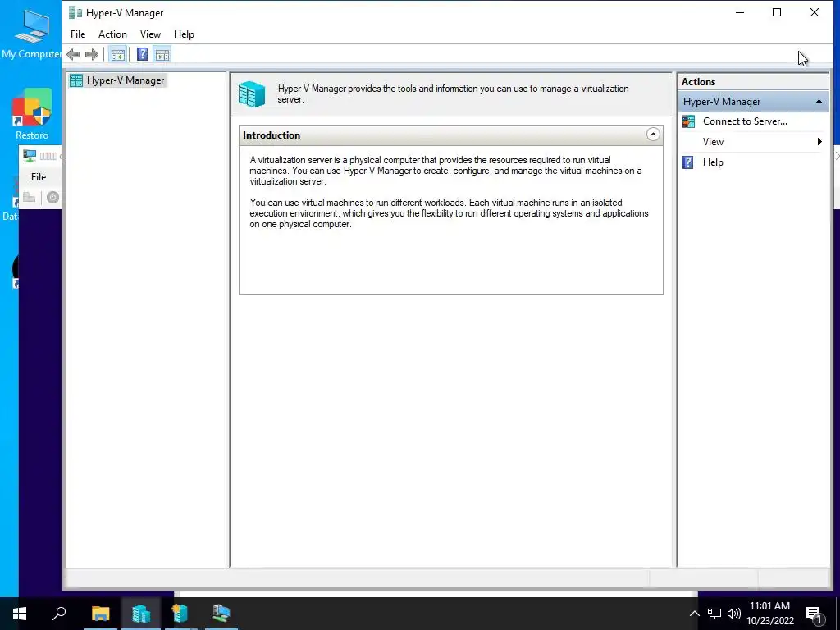The image size is (840, 630).
Task: Open the clock and date flyout
Action: [x=769, y=614]
